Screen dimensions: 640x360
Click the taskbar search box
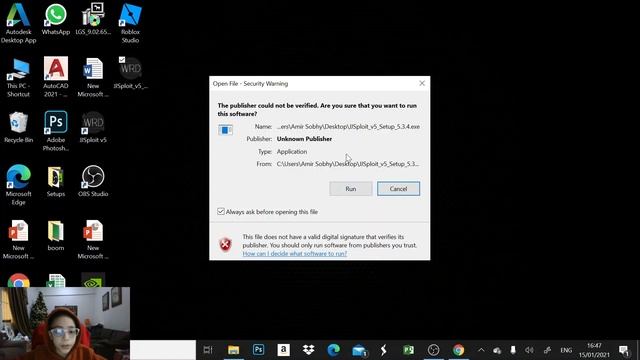[x=163, y=350]
